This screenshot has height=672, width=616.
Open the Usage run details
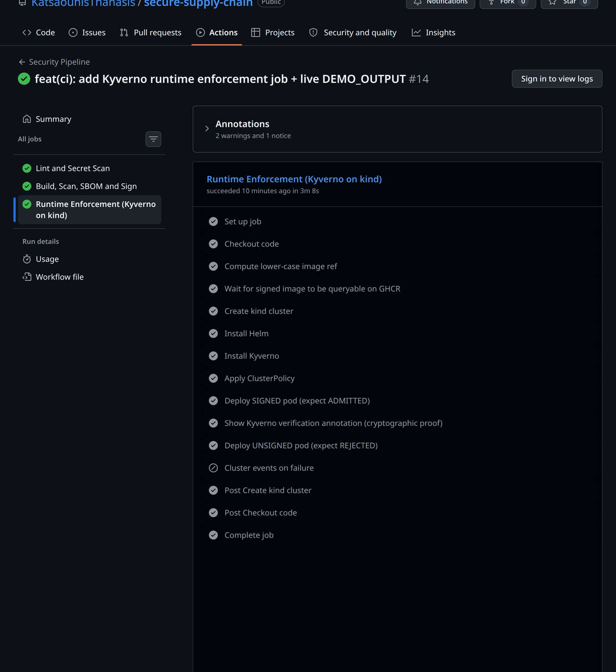click(90, 259)
